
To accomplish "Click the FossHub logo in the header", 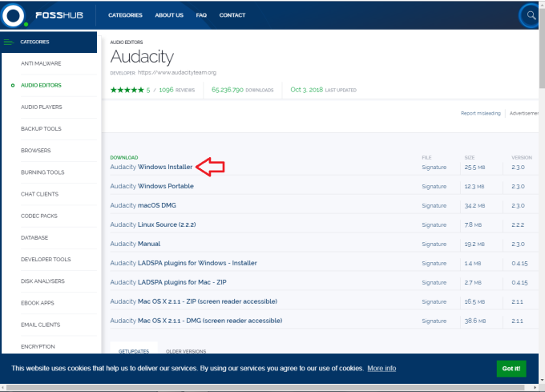I will [x=50, y=14].
